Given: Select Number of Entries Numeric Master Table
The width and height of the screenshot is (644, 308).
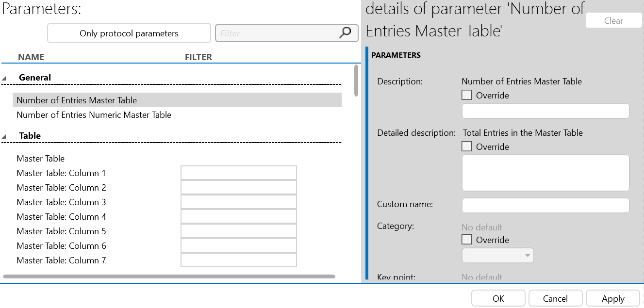Looking at the screenshot, I should (x=94, y=114).
